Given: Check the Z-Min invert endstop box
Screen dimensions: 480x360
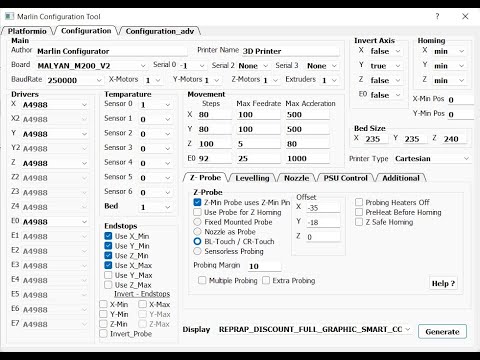Looking at the screenshot, I should click(103, 324).
